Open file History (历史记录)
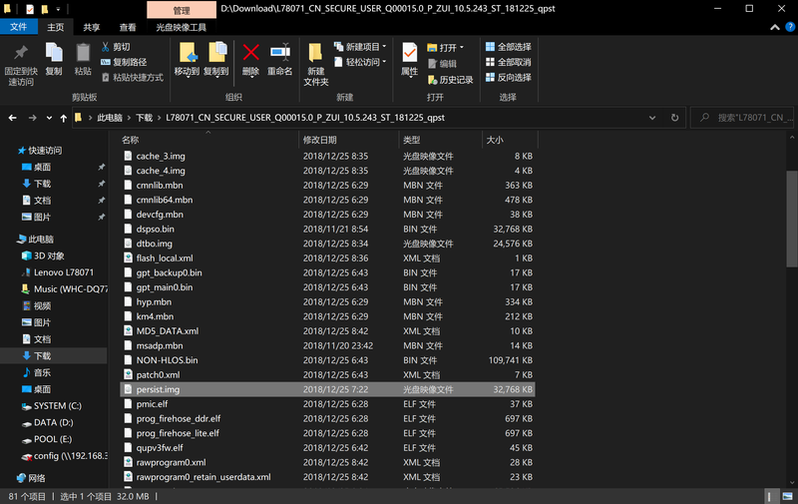Viewport: 798px width, 504px height. point(450,80)
